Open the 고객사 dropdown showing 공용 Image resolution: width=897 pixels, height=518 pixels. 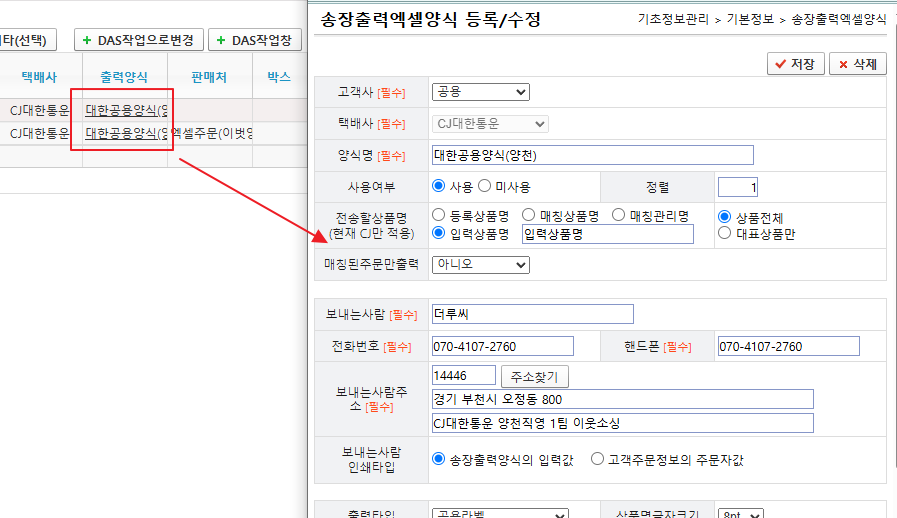click(x=481, y=92)
